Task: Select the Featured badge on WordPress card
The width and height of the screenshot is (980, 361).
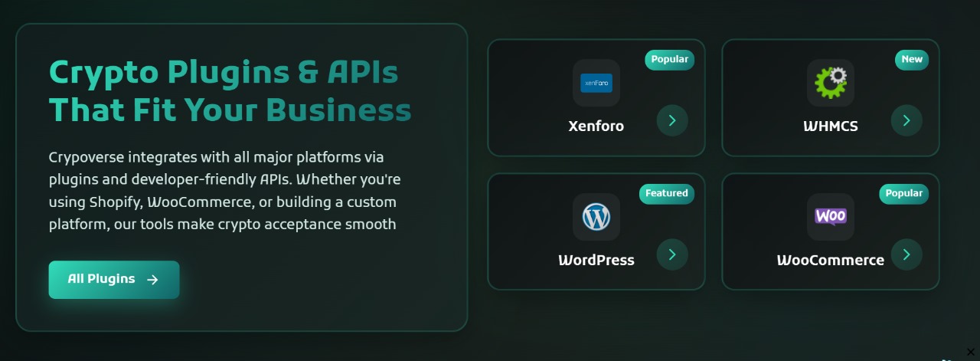Action: click(x=666, y=194)
